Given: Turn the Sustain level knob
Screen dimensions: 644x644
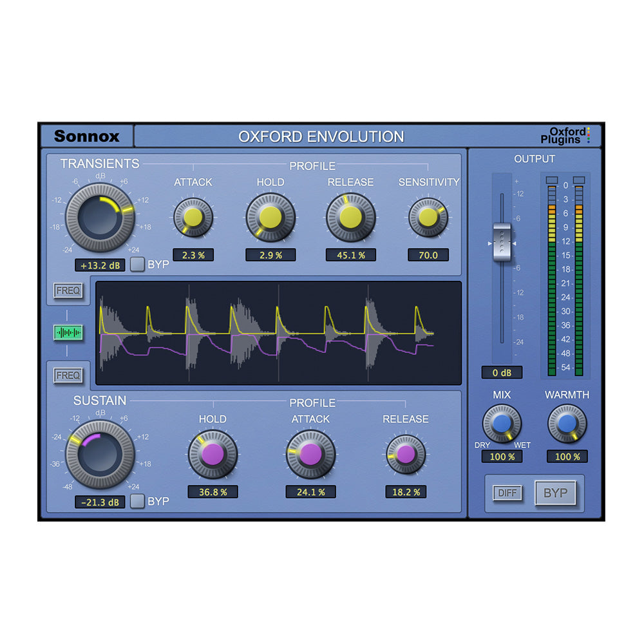Looking at the screenshot, I should [x=100, y=454].
